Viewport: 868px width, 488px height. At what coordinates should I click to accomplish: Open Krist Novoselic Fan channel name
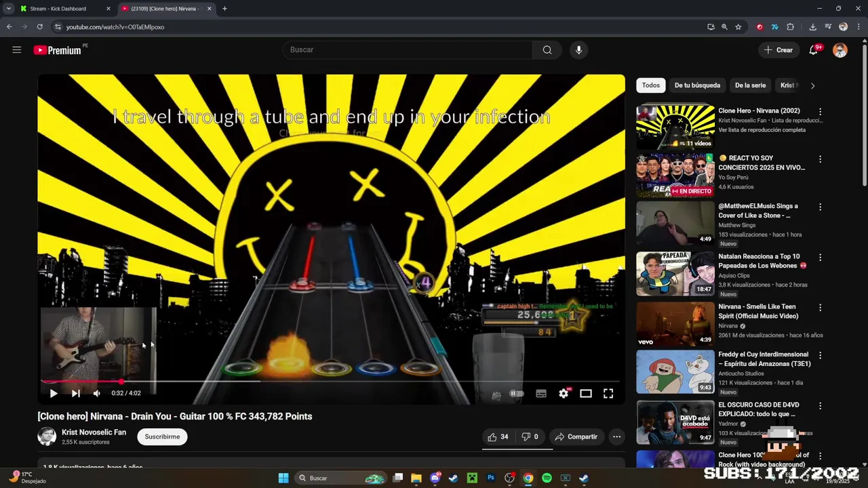(94, 432)
